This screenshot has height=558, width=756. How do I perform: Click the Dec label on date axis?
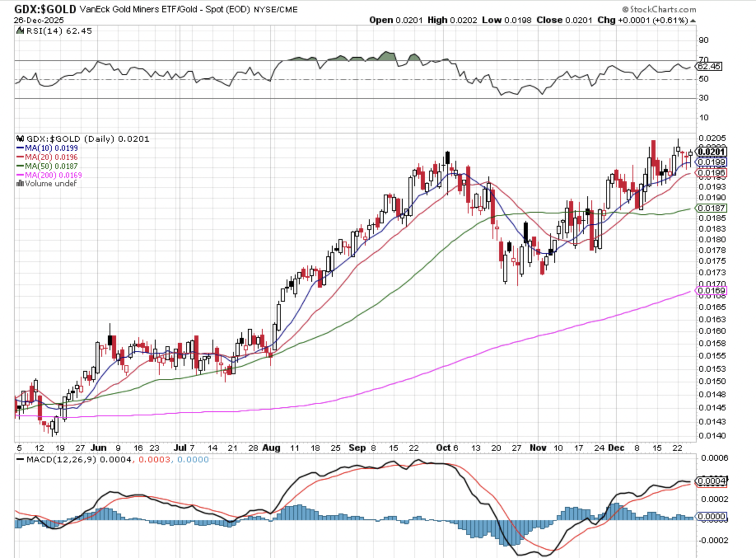616,448
